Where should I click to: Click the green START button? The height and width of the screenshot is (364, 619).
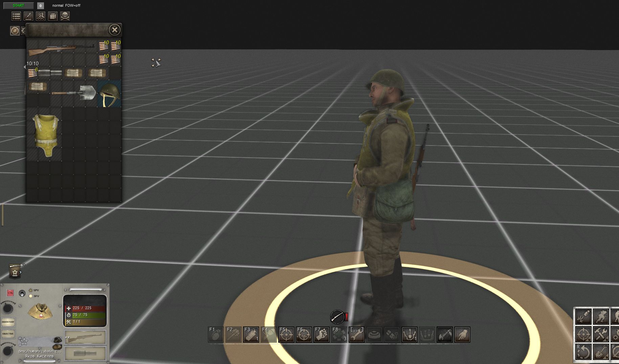point(18,5)
